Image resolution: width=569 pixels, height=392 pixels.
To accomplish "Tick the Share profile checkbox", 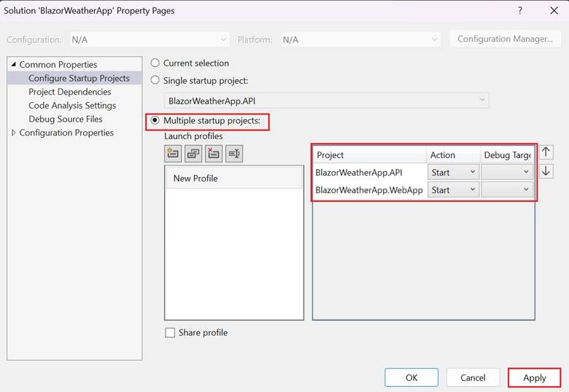I will point(170,332).
